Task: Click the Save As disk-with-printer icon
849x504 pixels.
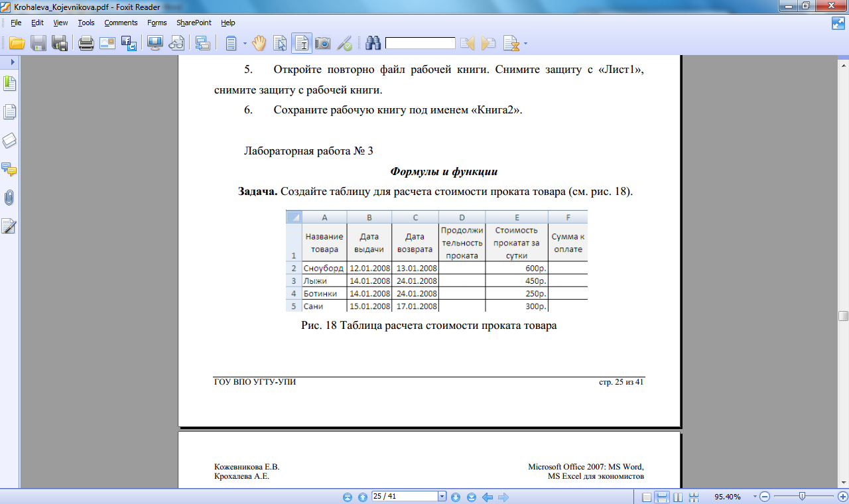Action: [x=60, y=44]
